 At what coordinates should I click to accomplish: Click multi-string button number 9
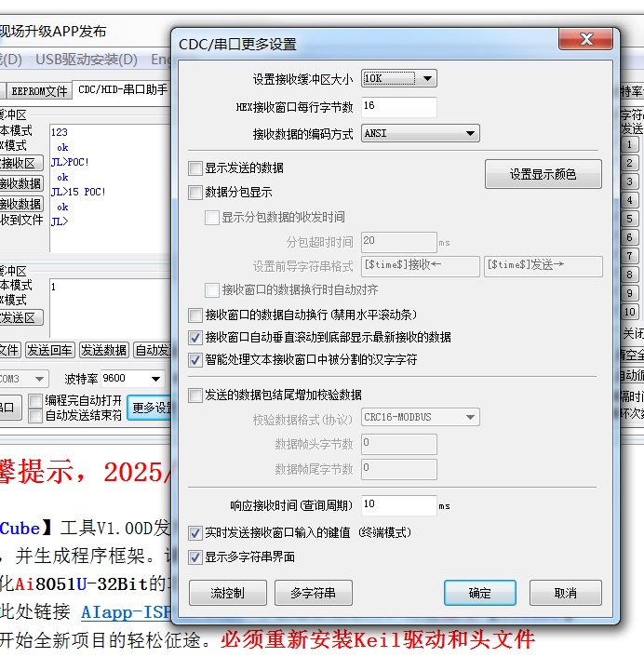click(629, 293)
